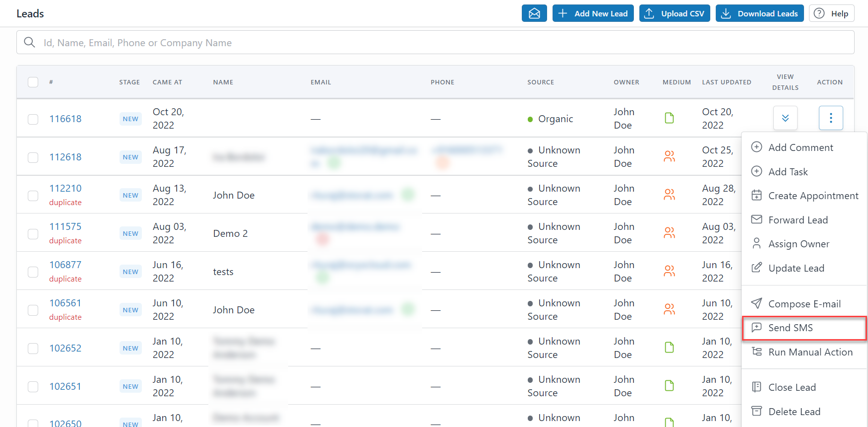Click the people medium icon for lead 111575
The height and width of the screenshot is (427, 868).
click(669, 233)
